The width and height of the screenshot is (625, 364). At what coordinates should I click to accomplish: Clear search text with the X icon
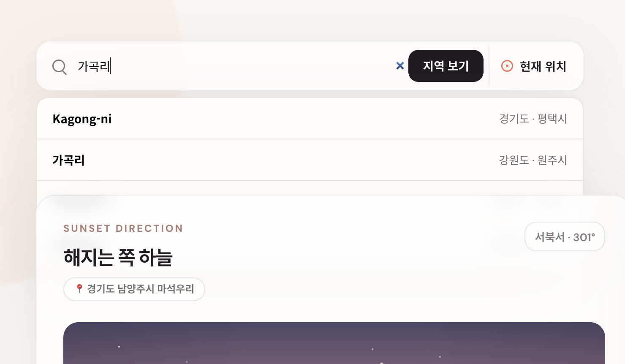[400, 66]
